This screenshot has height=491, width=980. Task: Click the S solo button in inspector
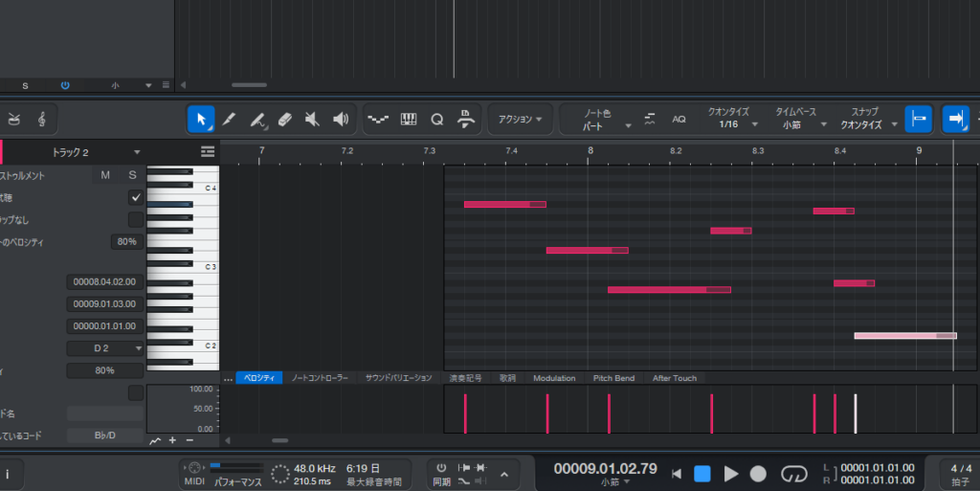pyautogui.click(x=132, y=175)
